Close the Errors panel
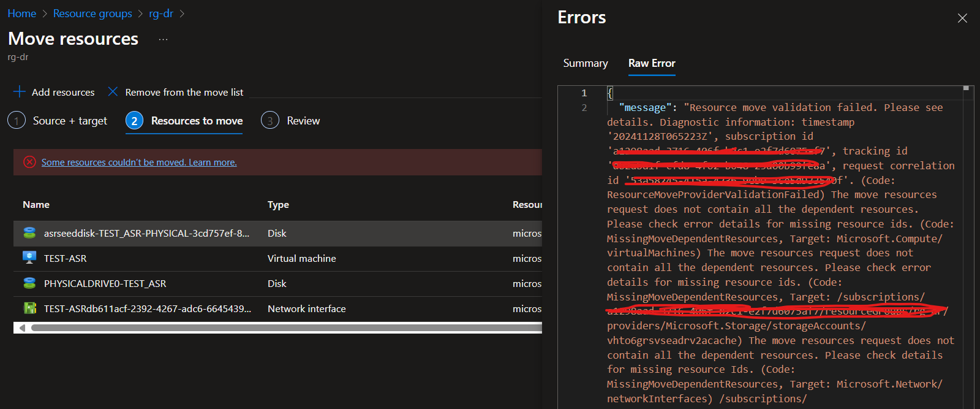 point(962,18)
